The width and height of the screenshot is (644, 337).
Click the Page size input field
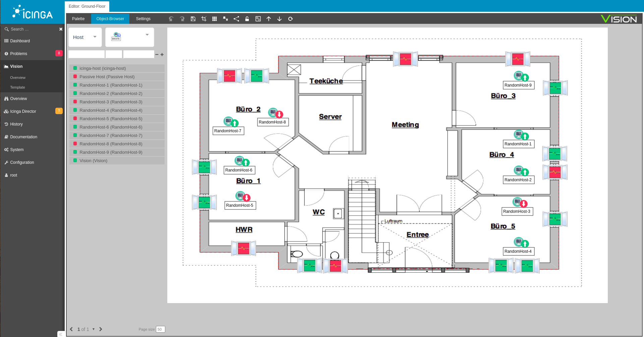[x=160, y=329]
